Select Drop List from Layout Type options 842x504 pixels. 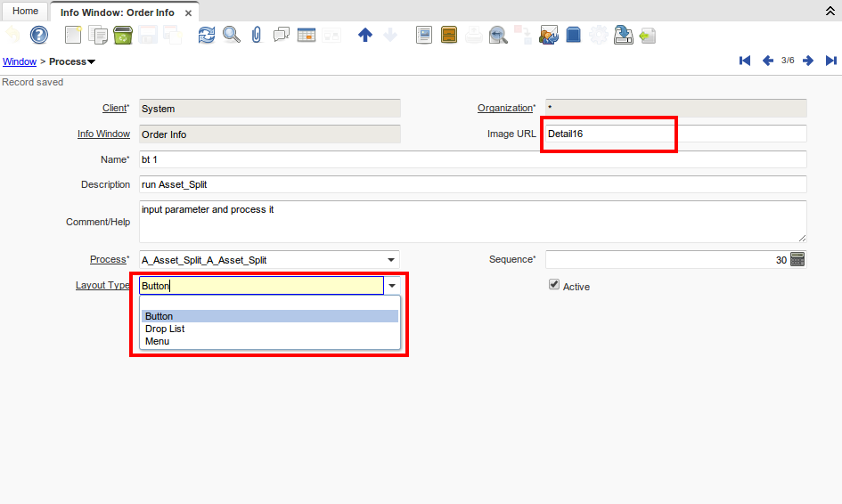coord(165,329)
